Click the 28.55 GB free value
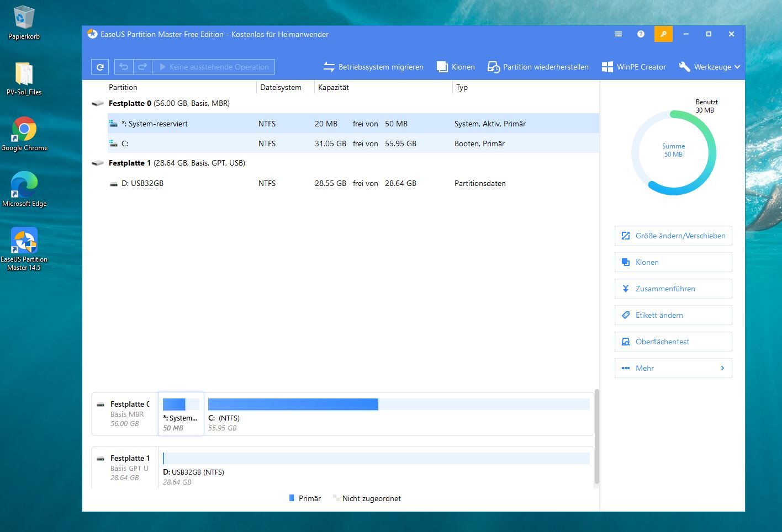 click(330, 183)
